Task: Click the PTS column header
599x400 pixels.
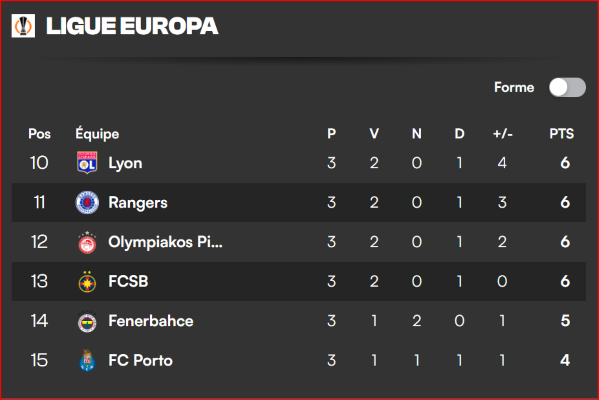Action: [562, 134]
